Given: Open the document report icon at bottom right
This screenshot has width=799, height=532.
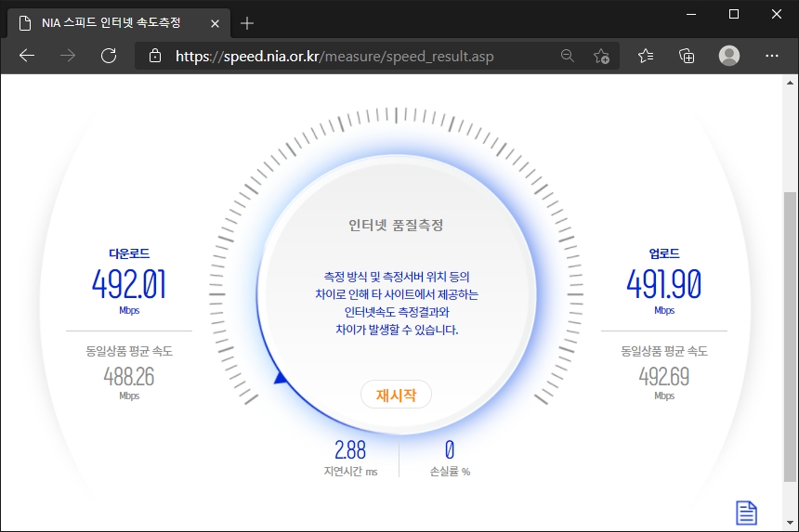Looking at the screenshot, I should pyautogui.click(x=747, y=513).
